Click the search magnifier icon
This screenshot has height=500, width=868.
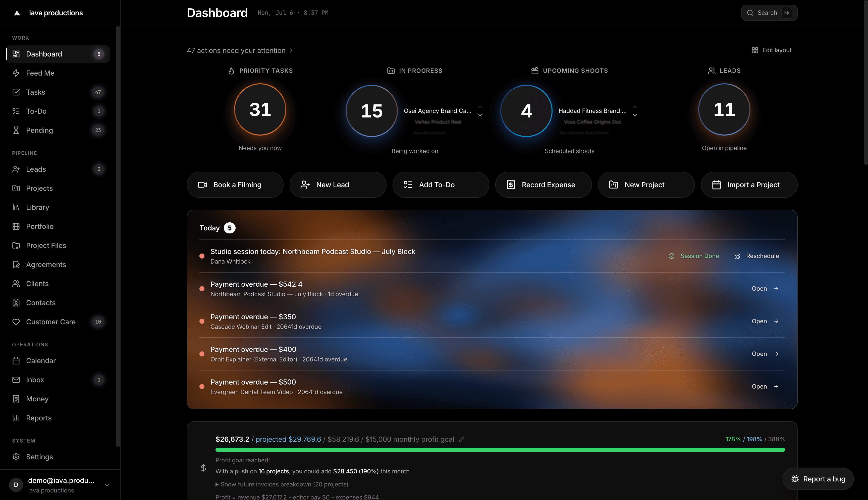click(750, 13)
